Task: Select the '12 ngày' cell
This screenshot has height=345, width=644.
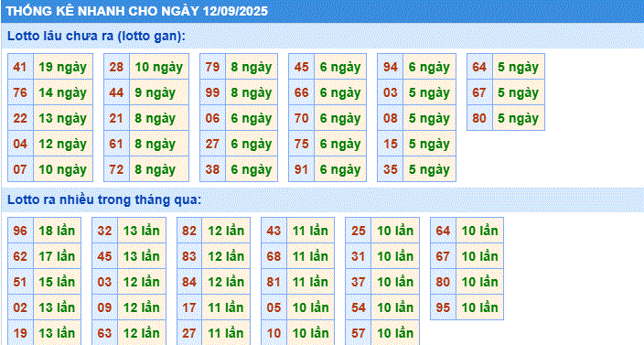Action: click(x=63, y=144)
